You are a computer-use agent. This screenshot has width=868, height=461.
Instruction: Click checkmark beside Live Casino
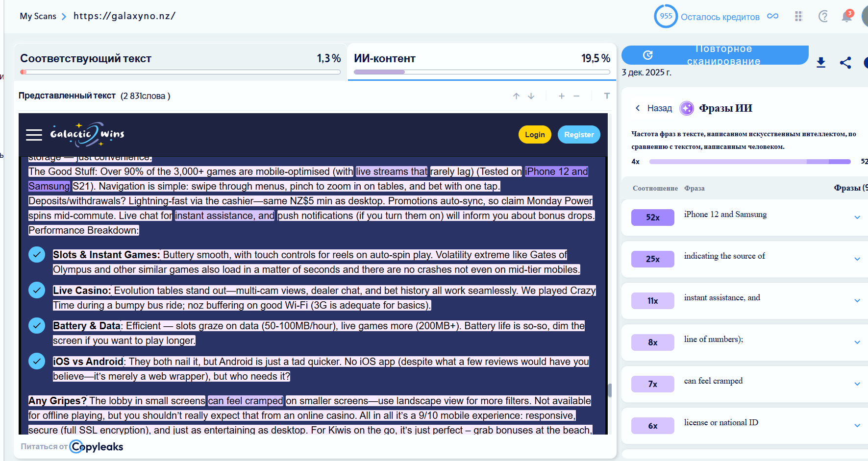point(37,290)
